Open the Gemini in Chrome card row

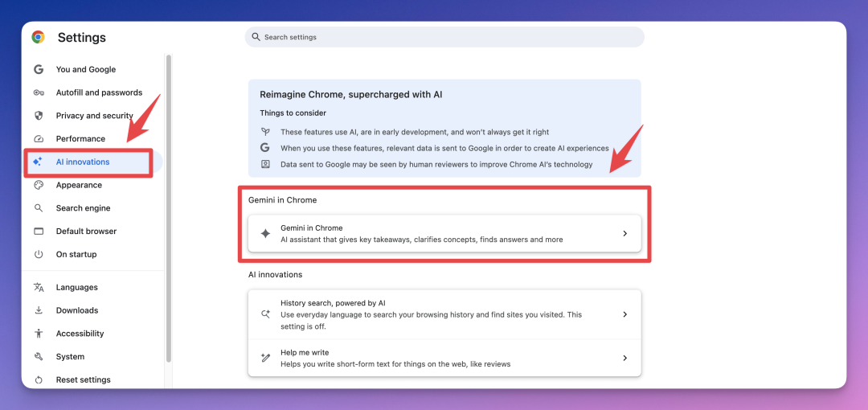coord(444,234)
